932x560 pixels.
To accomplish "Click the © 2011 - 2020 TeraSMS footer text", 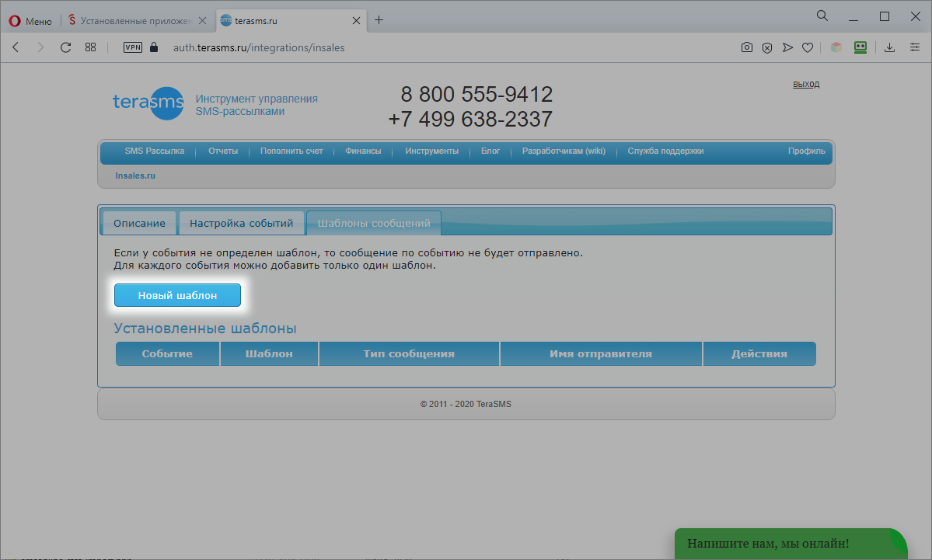I will pos(466,404).
